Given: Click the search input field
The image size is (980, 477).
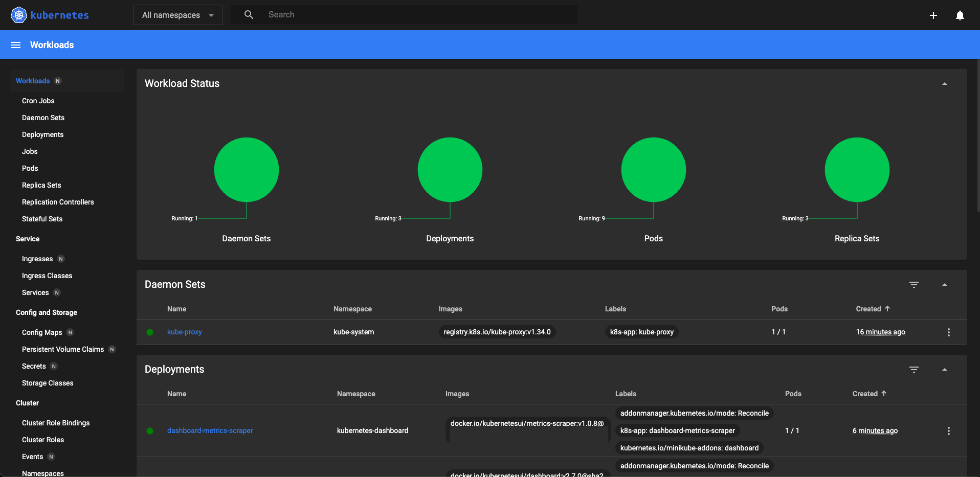Looking at the screenshot, I should point(409,14).
